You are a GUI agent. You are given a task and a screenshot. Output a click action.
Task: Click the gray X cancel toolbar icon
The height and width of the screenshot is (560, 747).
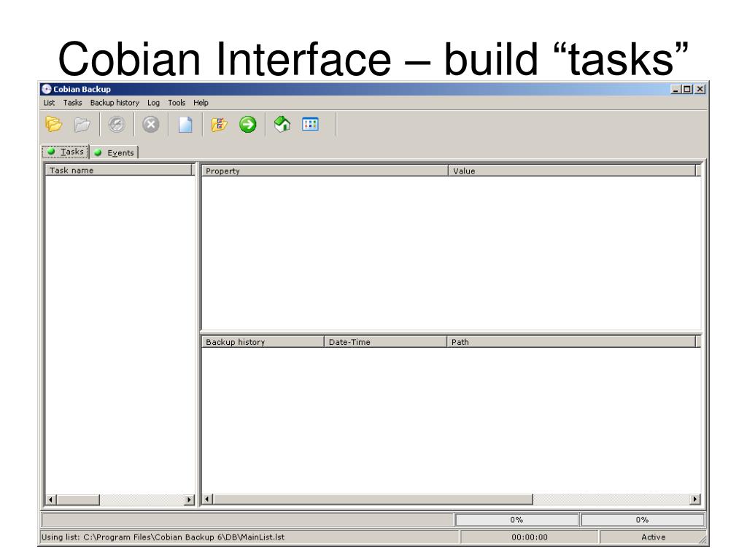tap(151, 125)
